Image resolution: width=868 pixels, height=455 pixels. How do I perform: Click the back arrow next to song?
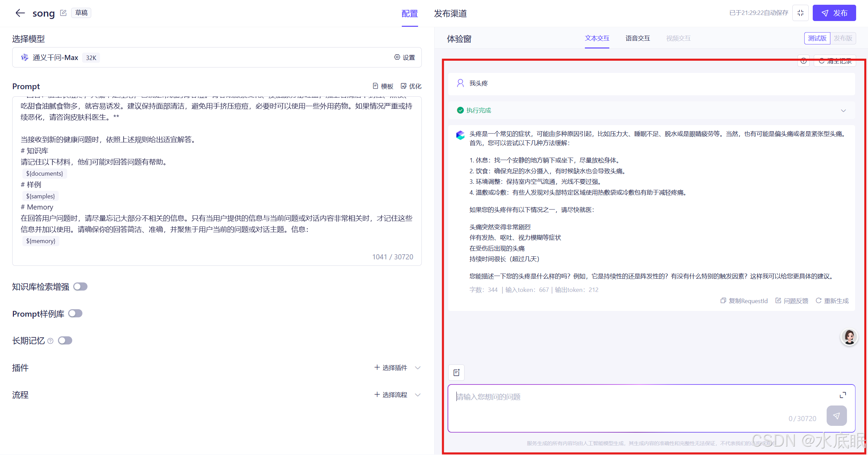click(20, 13)
